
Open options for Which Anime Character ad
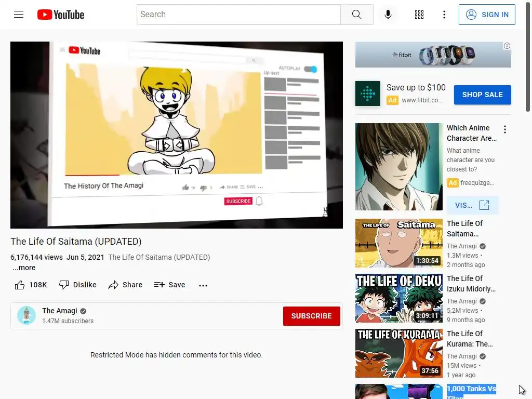pyautogui.click(x=505, y=129)
